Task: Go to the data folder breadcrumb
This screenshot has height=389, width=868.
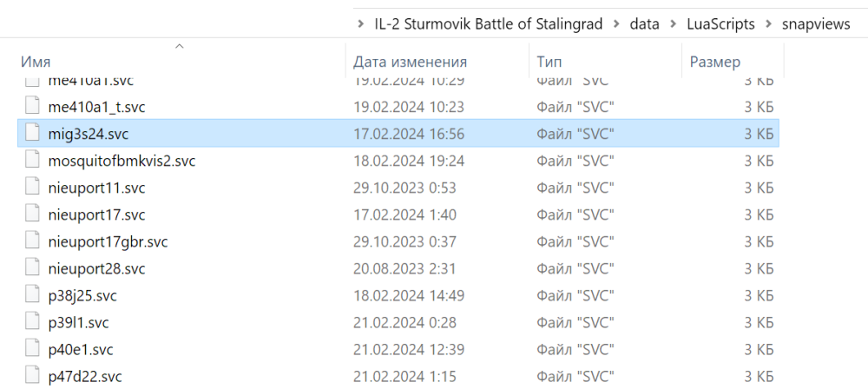Action: click(x=645, y=24)
